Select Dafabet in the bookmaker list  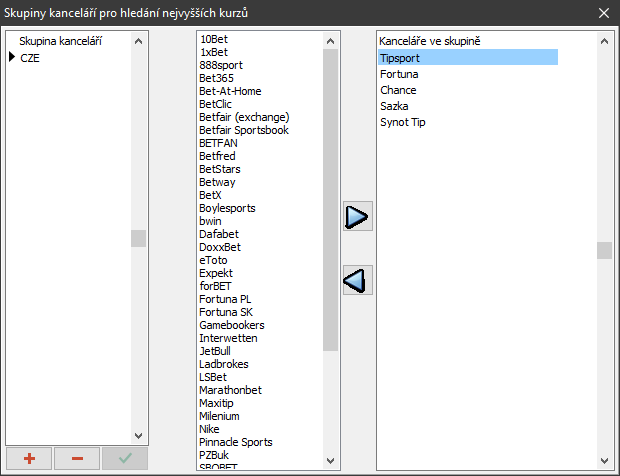pyautogui.click(x=219, y=234)
